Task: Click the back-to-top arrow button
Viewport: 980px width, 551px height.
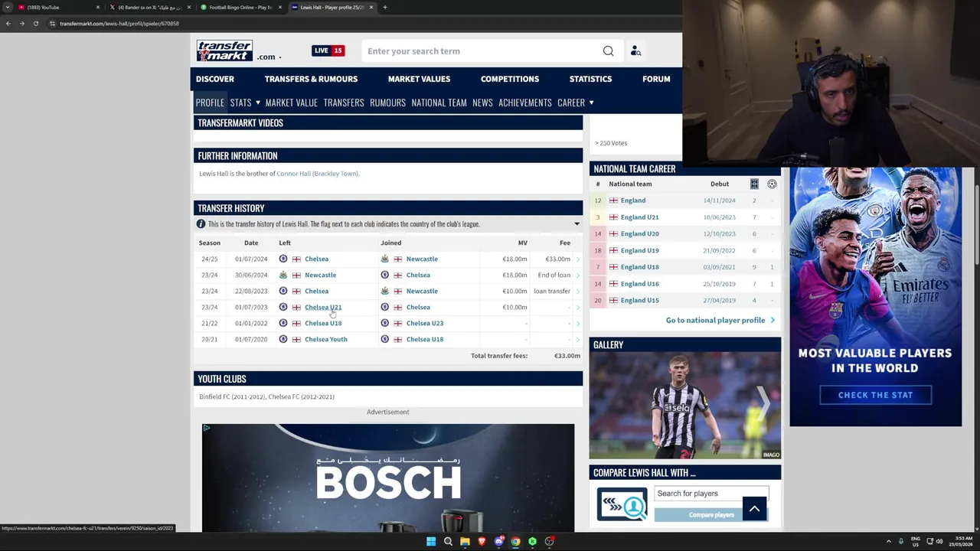Action: [754, 508]
